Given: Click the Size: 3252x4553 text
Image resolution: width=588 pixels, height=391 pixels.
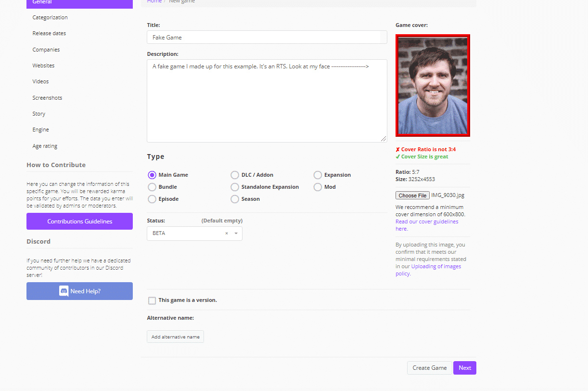Looking at the screenshot, I should [415, 179].
